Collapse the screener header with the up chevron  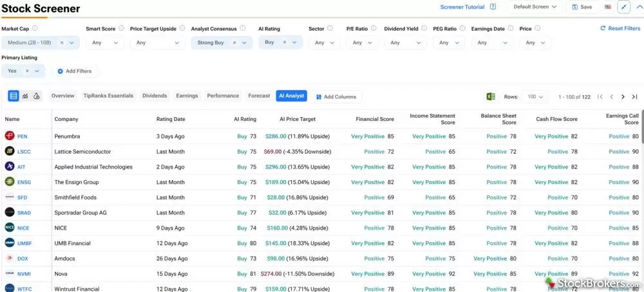pyautogui.click(x=639, y=7)
